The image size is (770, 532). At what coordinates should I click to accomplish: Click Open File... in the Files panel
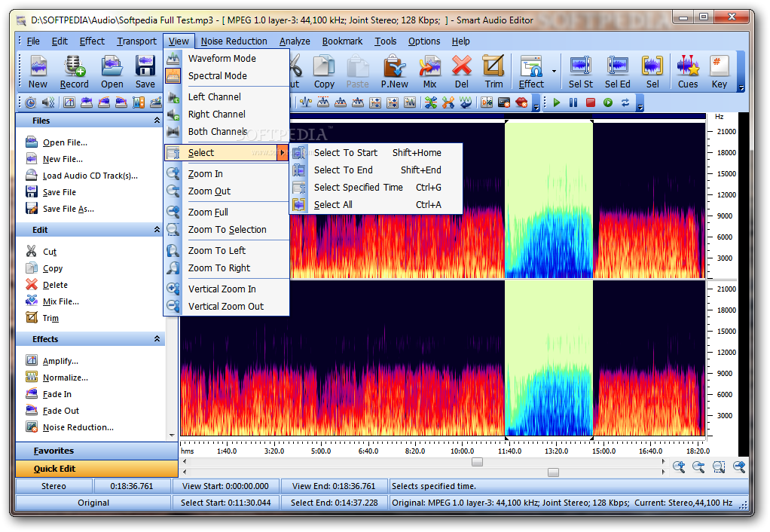[x=65, y=142]
